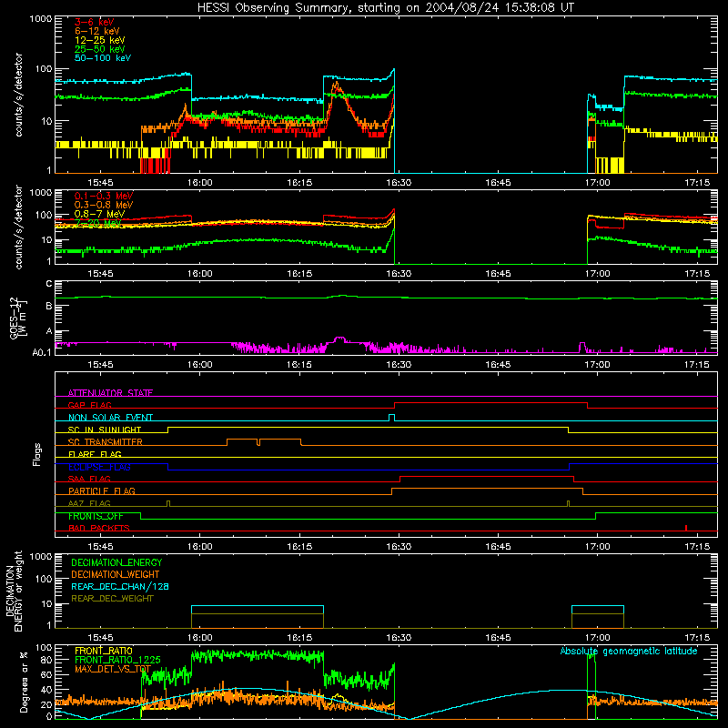
Task: Pick the SC_IN_SUNLIGHT flag label
Action: pos(105,430)
